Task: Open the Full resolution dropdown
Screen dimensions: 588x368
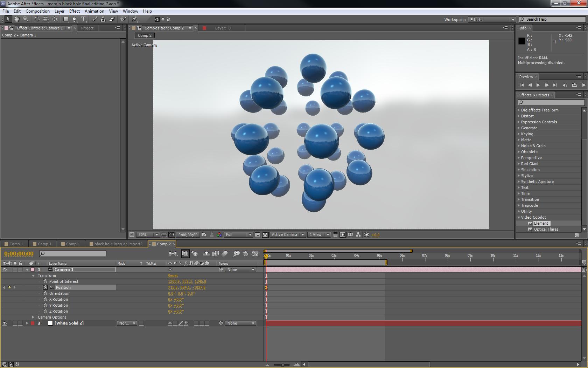Action: (238, 235)
